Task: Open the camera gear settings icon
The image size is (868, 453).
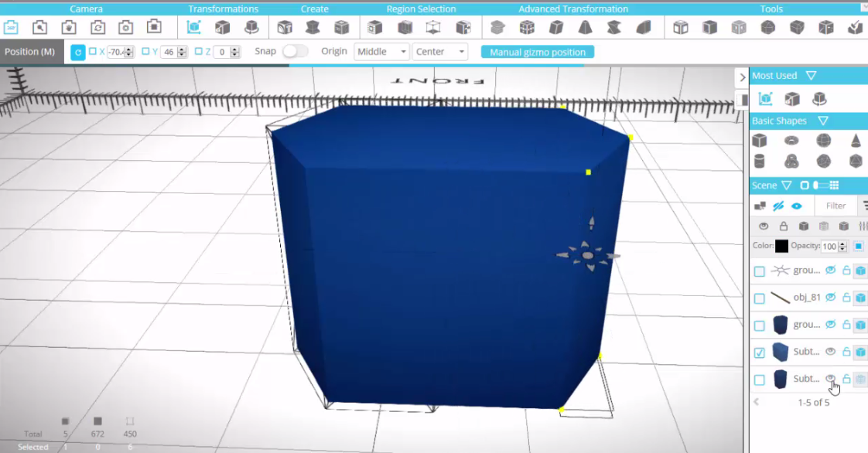Action: click(125, 27)
